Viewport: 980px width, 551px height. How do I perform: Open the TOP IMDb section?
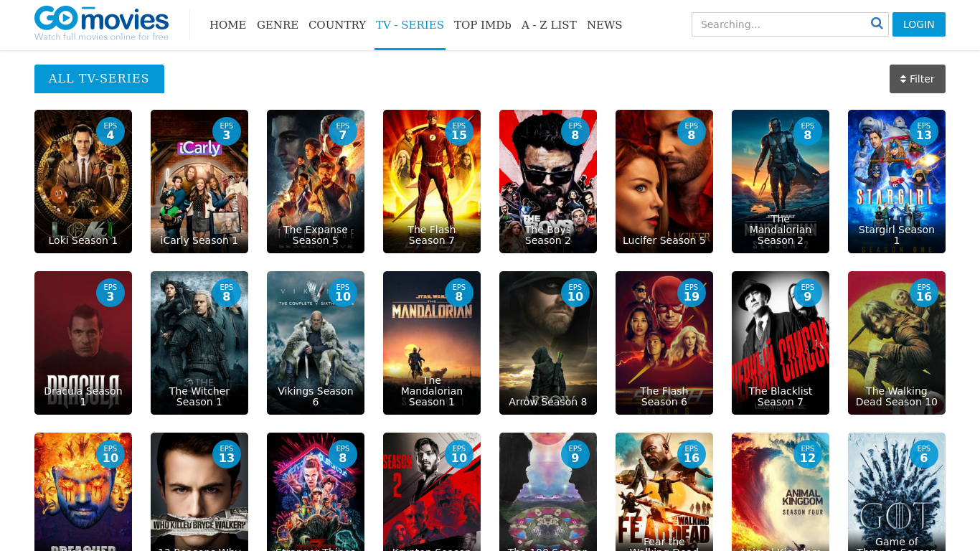[x=482, y=25]
